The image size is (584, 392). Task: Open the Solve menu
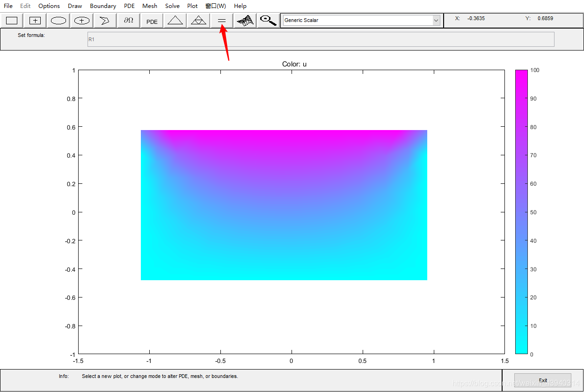tap(172, 6)
